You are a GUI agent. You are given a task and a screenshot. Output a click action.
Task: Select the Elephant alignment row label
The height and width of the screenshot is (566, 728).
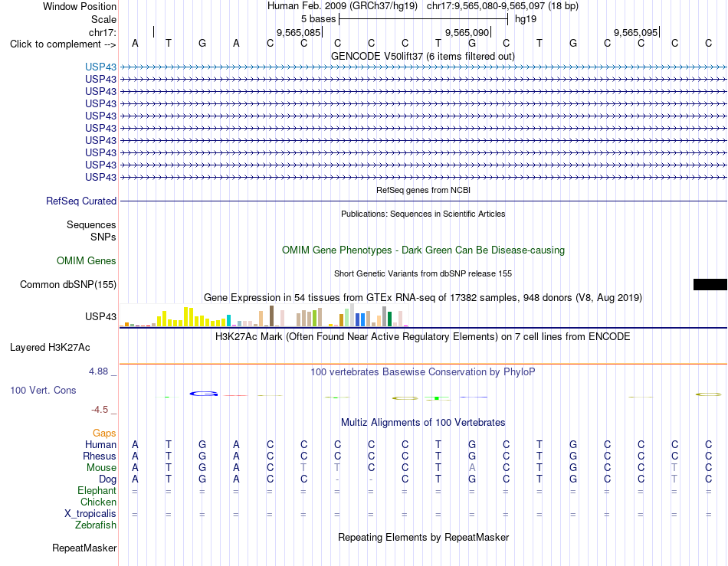point(97,490)
